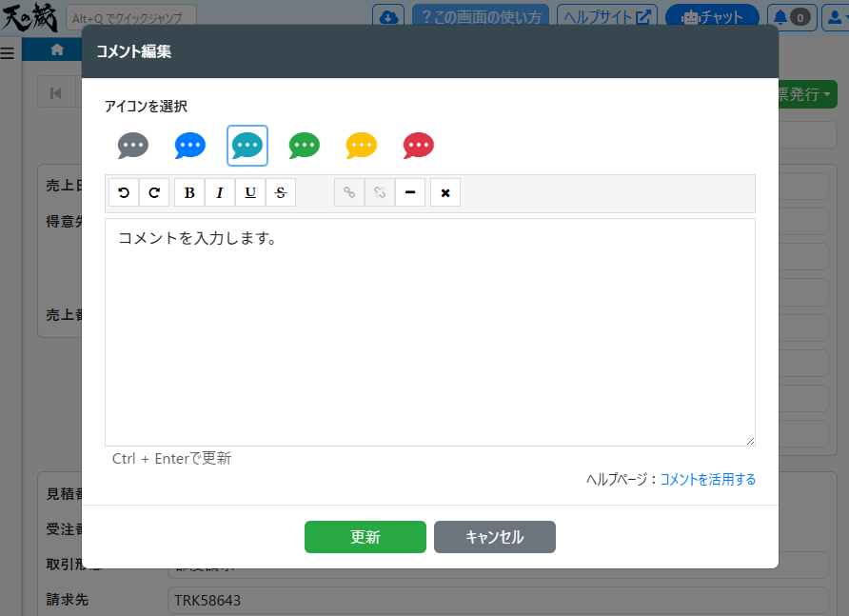Viewport: 849px width, 616px height.
Task: Open the コメントを活用する help link
Action: (707, 479)
